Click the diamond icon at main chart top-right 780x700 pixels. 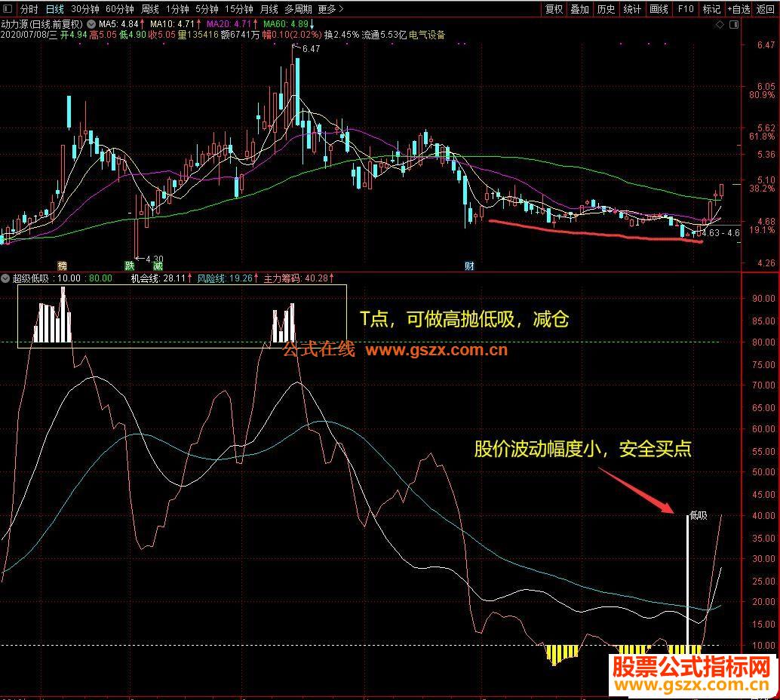tap(720, 25)
